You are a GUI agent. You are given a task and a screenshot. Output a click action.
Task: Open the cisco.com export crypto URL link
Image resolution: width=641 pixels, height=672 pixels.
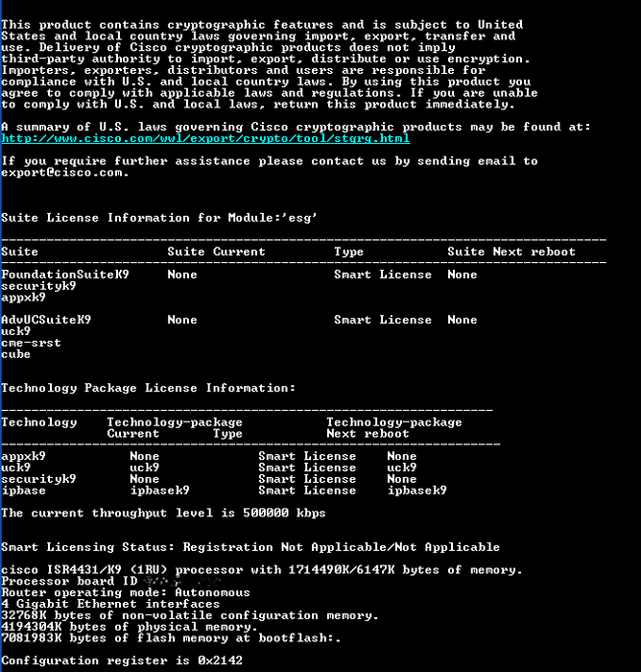tap(205, 138)
